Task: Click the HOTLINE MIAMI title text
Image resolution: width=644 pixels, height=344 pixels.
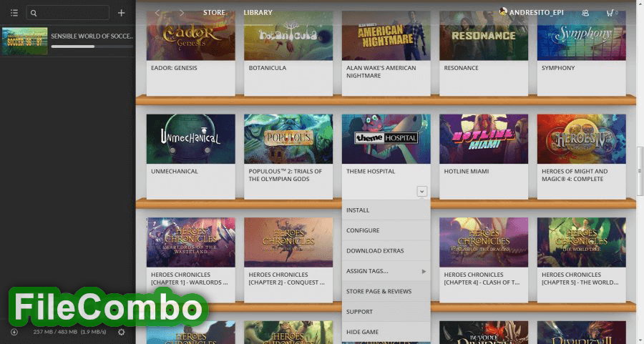Action: [x=466, y=171]
